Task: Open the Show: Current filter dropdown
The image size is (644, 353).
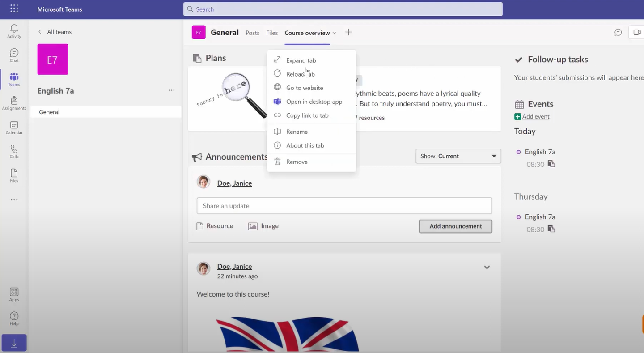Action: 458,156
